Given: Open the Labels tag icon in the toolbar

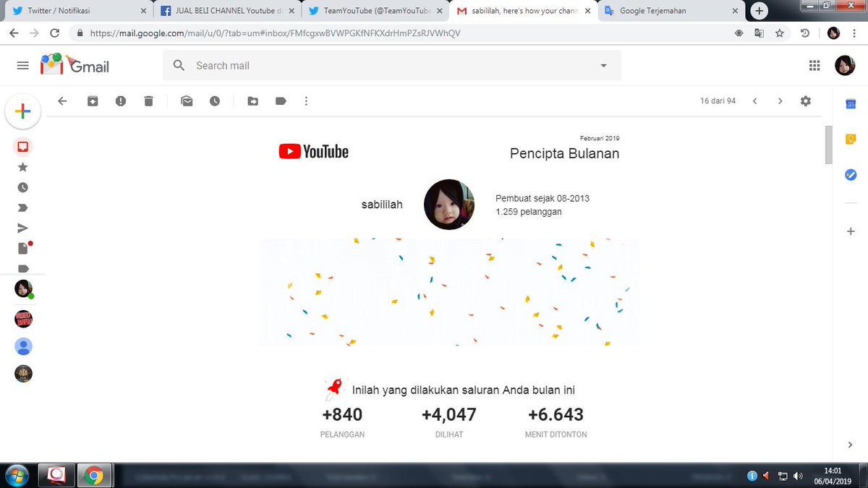Looking at the screenshot, I should click(x=281, y=101).
